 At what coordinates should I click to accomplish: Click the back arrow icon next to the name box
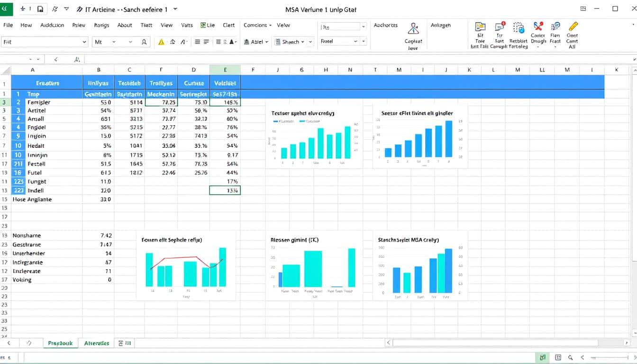(55, 60)
